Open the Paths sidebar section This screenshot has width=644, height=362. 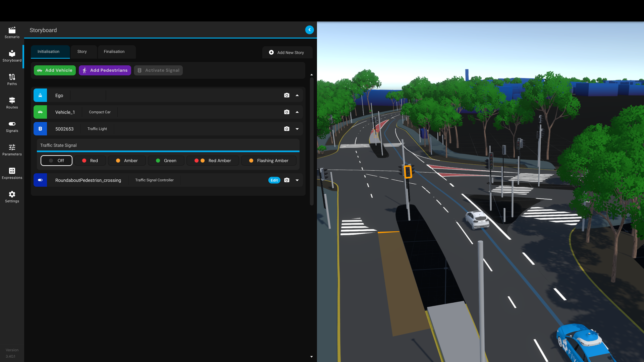pos(12,80)
